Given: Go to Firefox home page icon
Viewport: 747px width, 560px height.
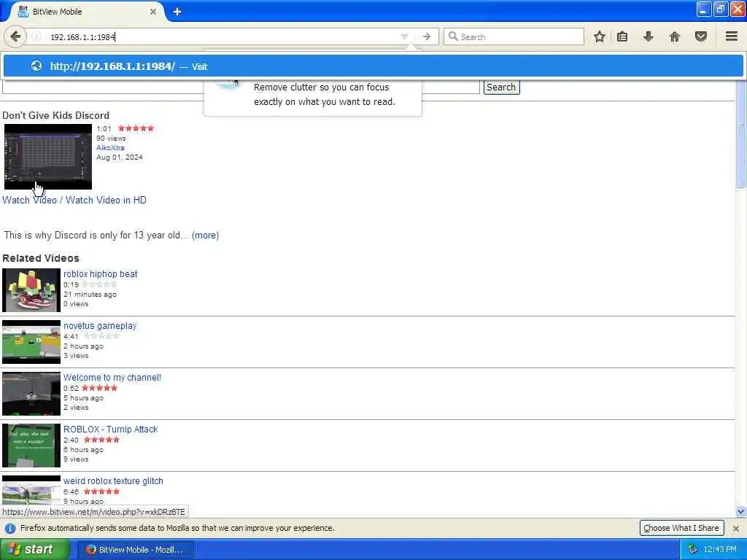Looking at the screenshot, I should (x=674, y=36).
